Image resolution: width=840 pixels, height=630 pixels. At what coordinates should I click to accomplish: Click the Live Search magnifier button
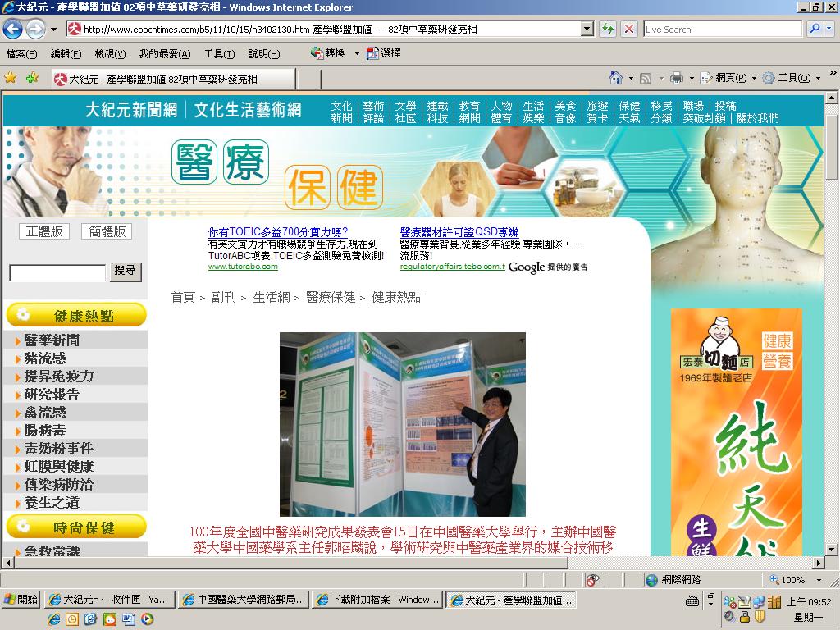click(815, 29)
